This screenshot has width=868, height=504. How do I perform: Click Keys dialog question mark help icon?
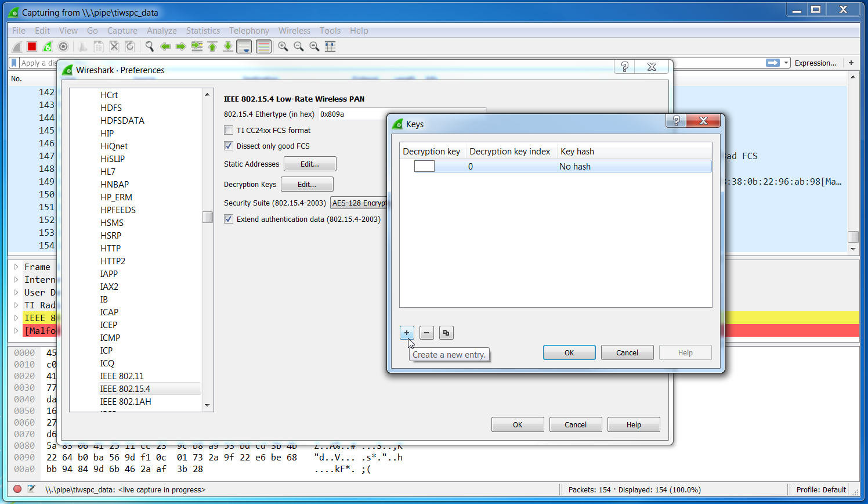[676, 121]
